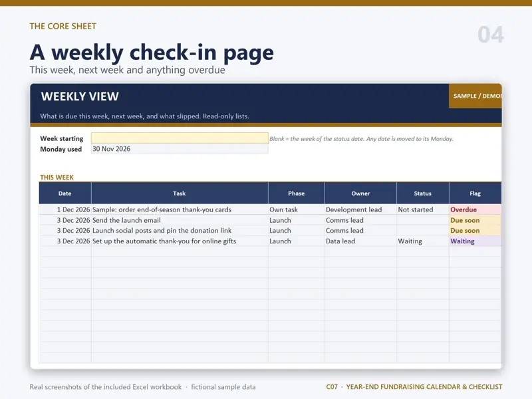Click 'A weekly check-in page' heading
The image size is (532, 399).
click(152, 53)
